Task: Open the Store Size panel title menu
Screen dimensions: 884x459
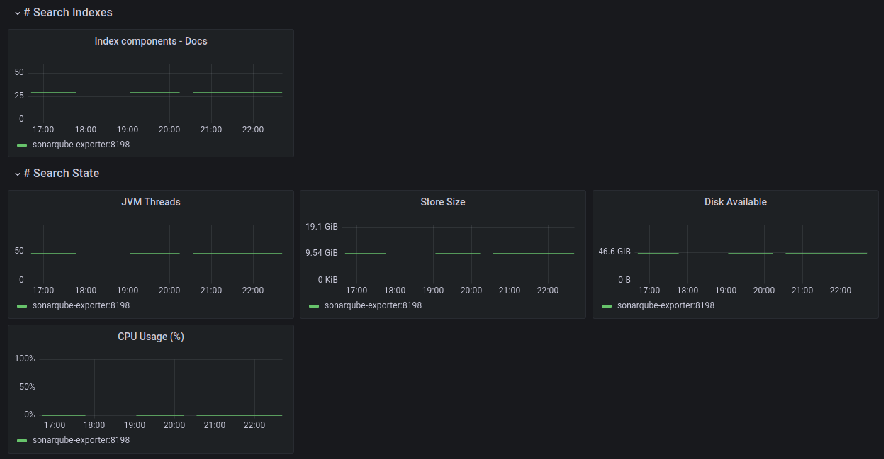Action: [x=443, y=202]
